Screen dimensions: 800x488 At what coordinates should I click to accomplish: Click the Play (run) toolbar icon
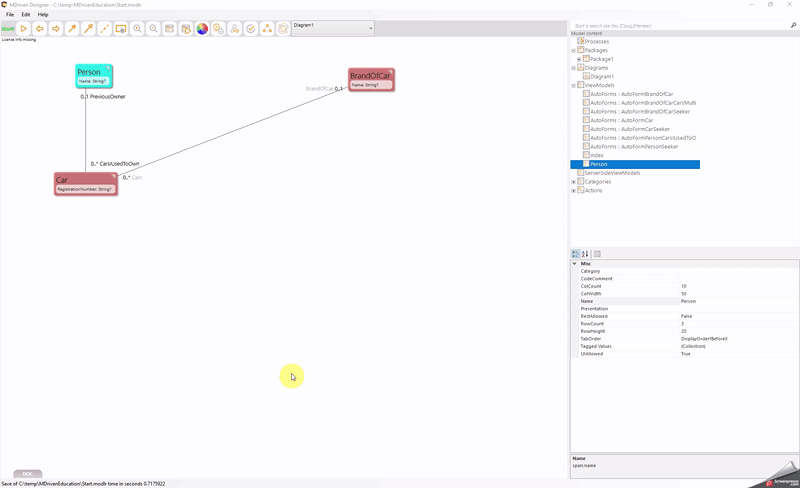pos(24,29)
